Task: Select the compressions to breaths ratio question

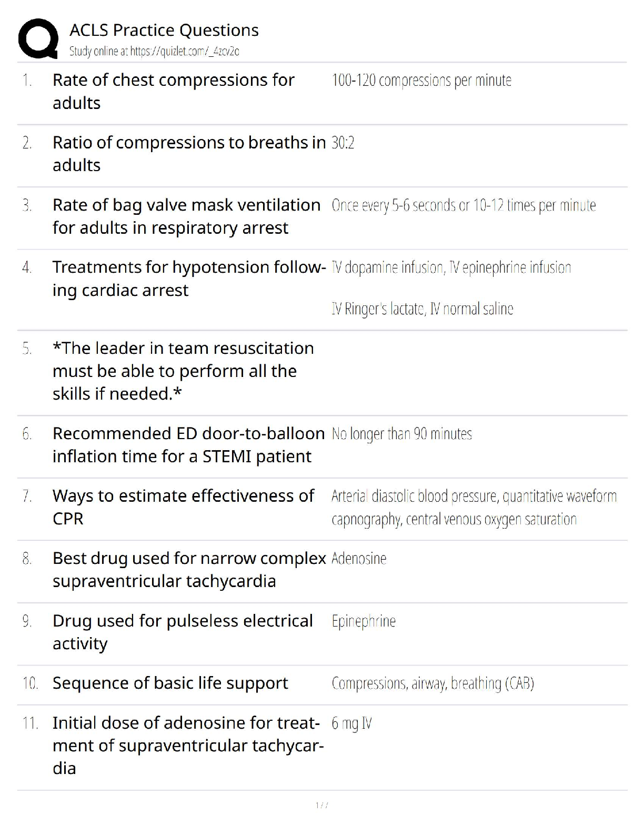Action: (x=189, y=154)
